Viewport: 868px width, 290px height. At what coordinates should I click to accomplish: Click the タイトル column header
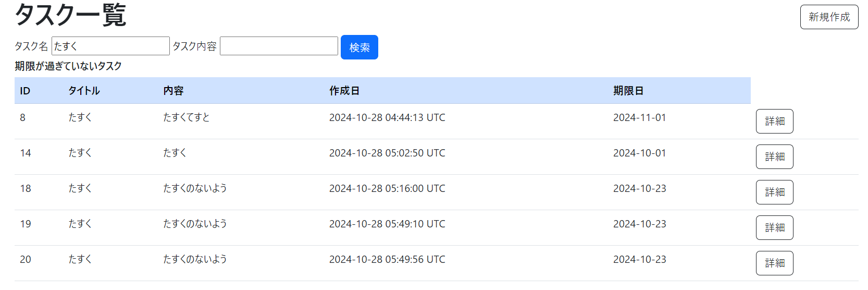(x=84, y=91)
